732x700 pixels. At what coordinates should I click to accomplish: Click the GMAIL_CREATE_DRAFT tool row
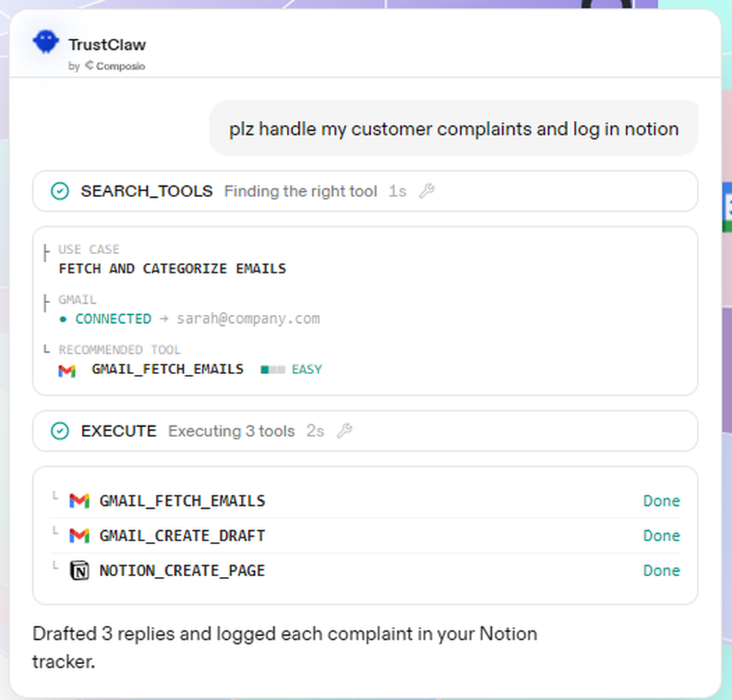coord(365,536)
